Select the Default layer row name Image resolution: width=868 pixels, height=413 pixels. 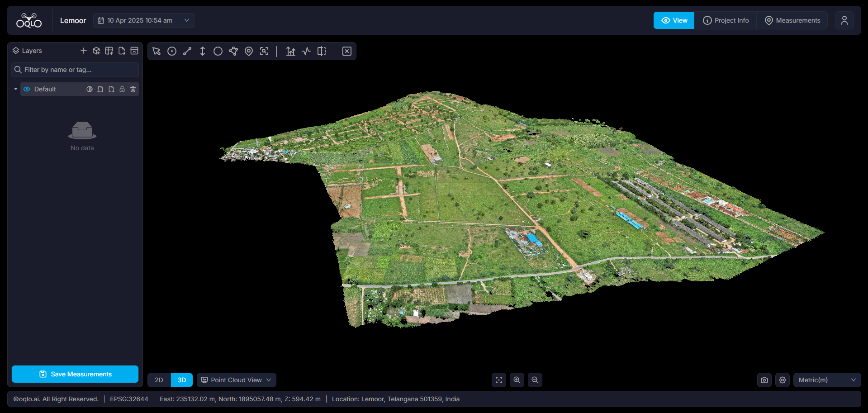tap(45, 89)
